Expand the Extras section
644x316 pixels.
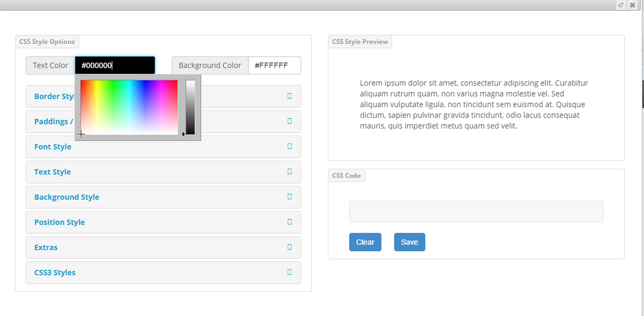tap(163, 248)
